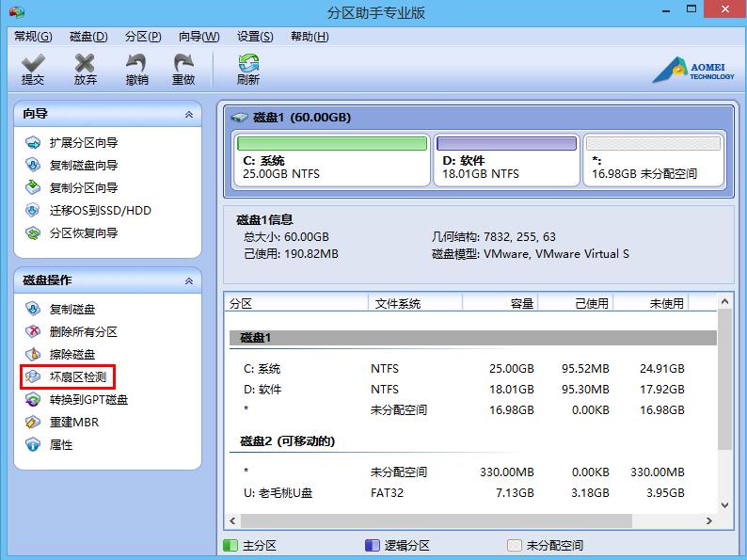This screenshot has height=560, width=747.
Task: Click the 磁盘1 group header in list
Action: [472, 338]
